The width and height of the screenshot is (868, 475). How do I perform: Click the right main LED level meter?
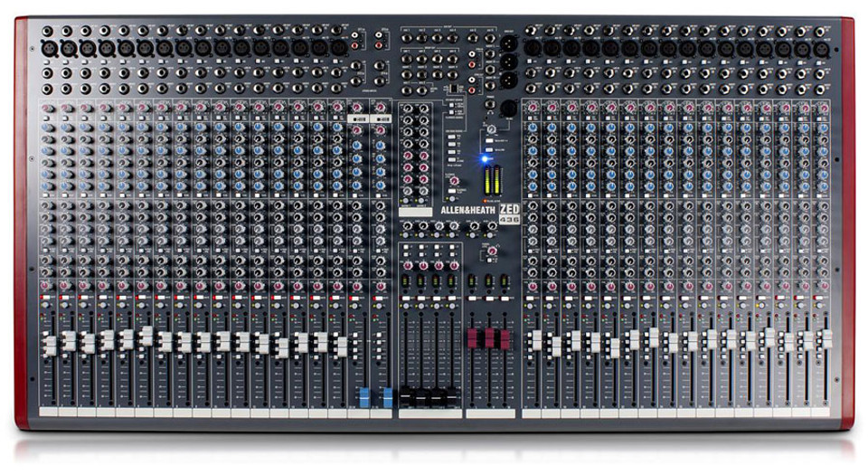click(x=496, y=180)
